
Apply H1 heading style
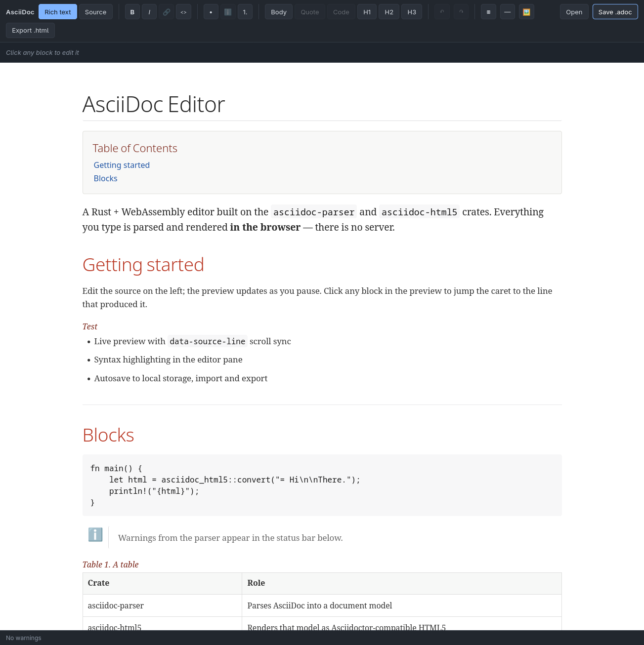tap(367, 12)
